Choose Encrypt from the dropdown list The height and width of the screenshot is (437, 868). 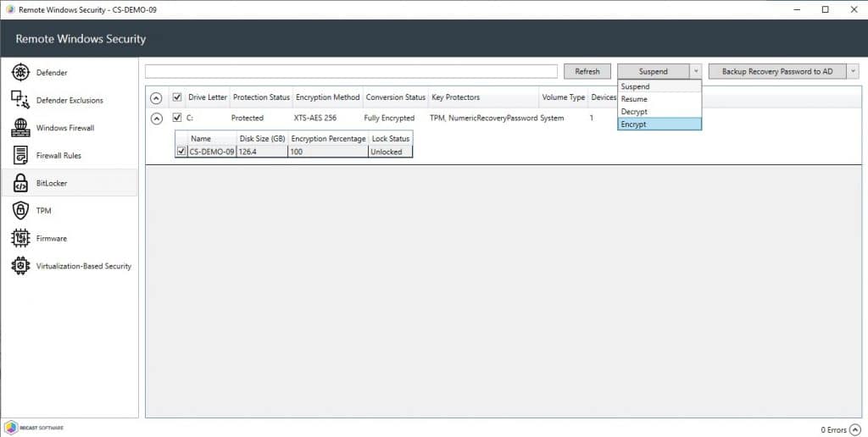pyautogui.click(x=659, y=124)
